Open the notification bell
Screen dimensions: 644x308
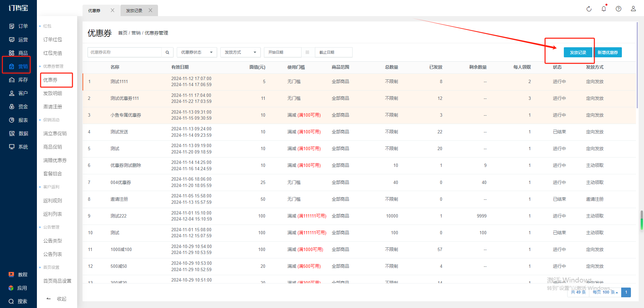coord(603,9)
